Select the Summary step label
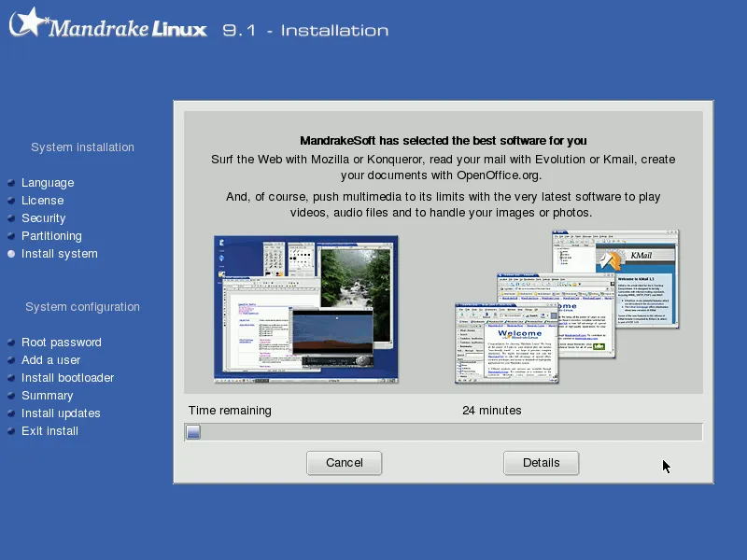The image size is (747, 560). pos(48,396)
